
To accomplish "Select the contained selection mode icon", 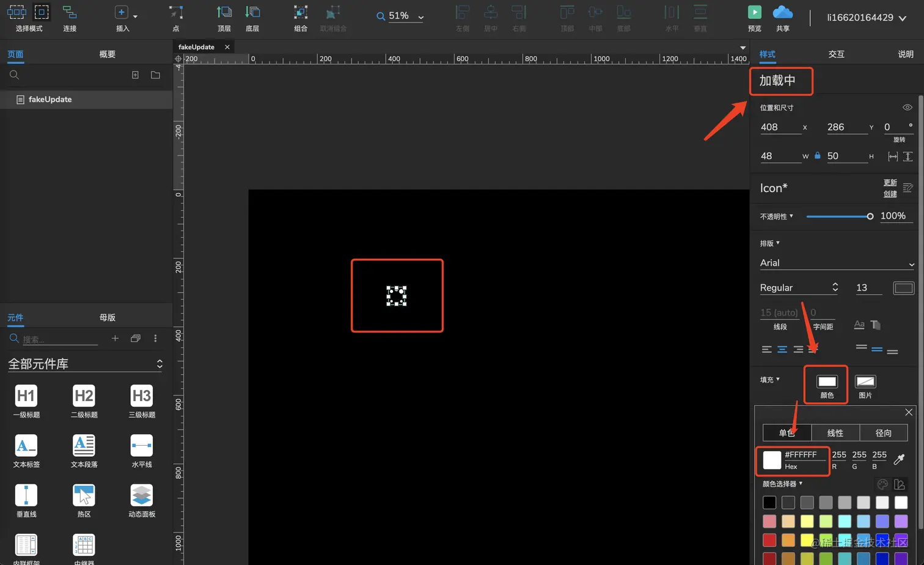I will (x=42, y=12).
